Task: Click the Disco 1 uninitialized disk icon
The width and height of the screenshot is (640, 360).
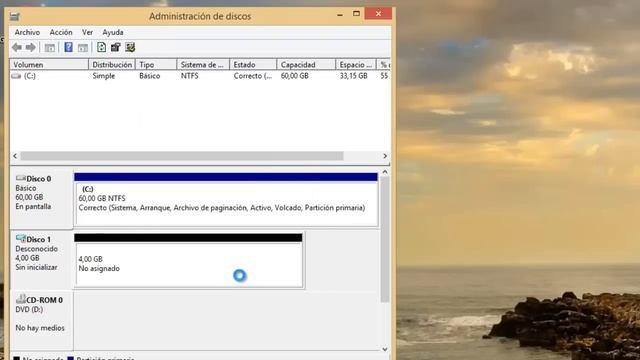Action: (20, 238)
